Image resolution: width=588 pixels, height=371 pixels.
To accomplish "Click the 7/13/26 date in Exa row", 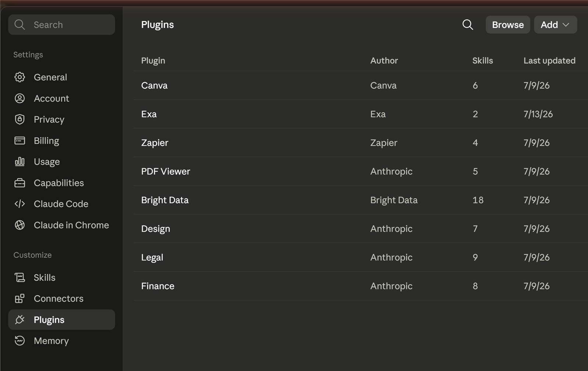I will tap(538, 114).
